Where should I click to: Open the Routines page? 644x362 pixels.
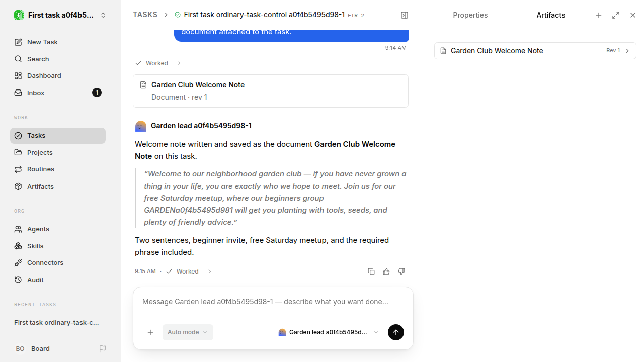(x=58, y=169)
